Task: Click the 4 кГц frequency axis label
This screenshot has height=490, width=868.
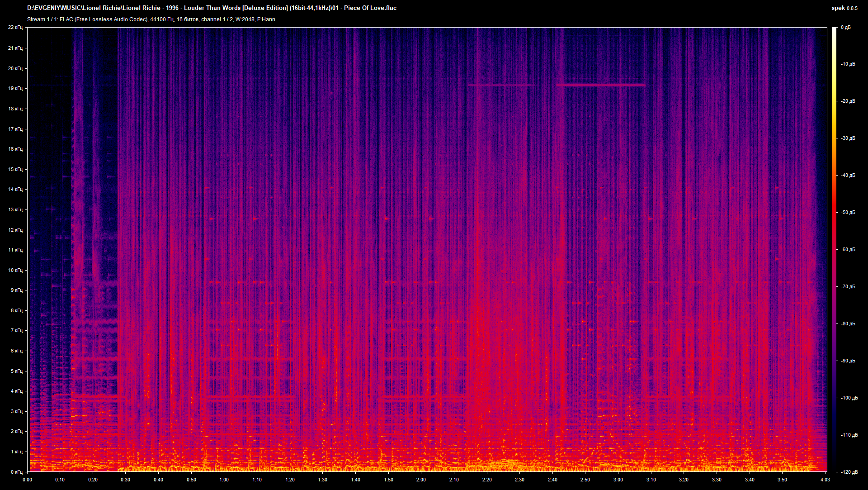Action: (17, 391)
